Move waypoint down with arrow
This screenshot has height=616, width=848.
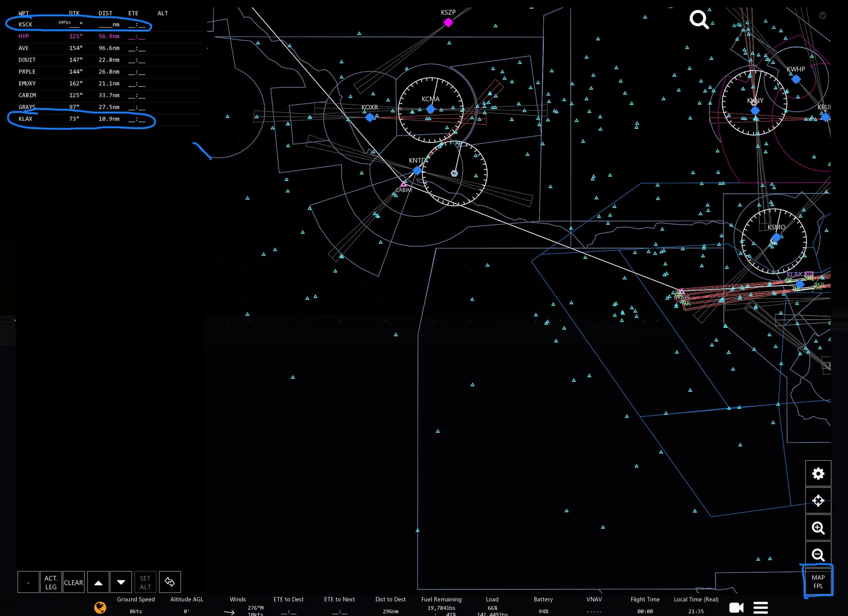pos(121,582)
